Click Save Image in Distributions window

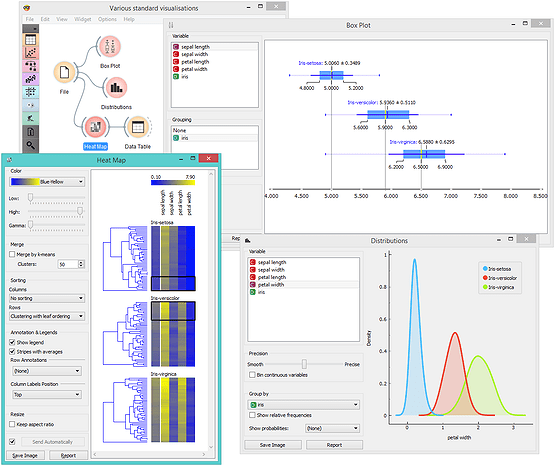[x=273, y=445]
